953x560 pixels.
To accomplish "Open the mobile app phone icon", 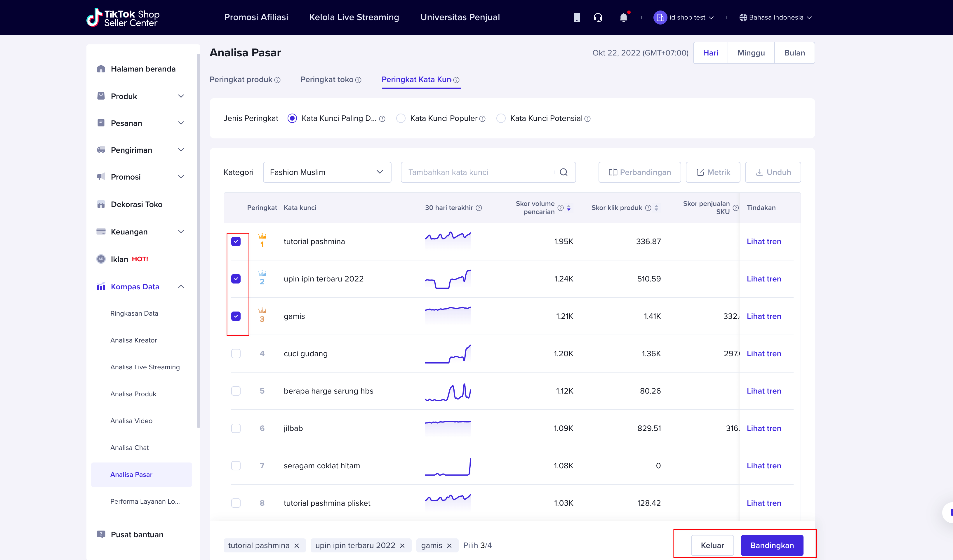I will click(577, 18).
